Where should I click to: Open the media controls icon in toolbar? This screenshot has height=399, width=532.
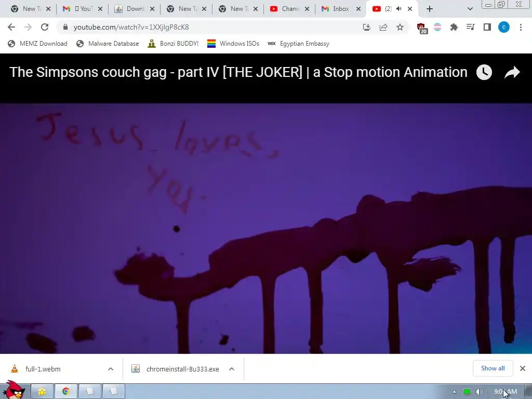(x=470, y=27)
